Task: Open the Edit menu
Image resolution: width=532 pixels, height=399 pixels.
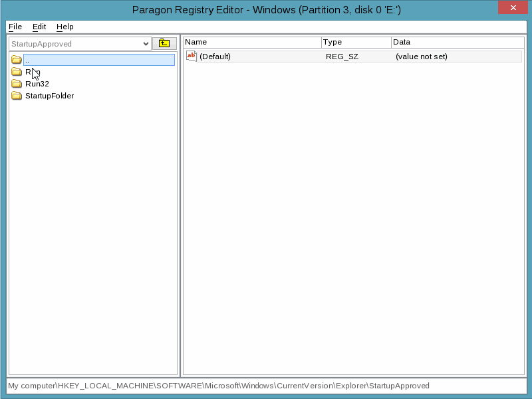Action: 39,27
